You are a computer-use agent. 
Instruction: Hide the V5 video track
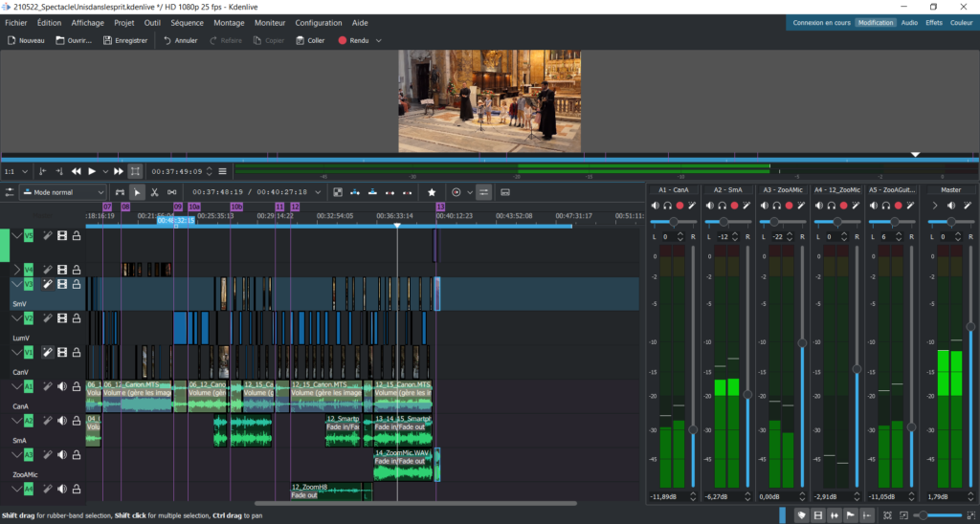[62, 236]
